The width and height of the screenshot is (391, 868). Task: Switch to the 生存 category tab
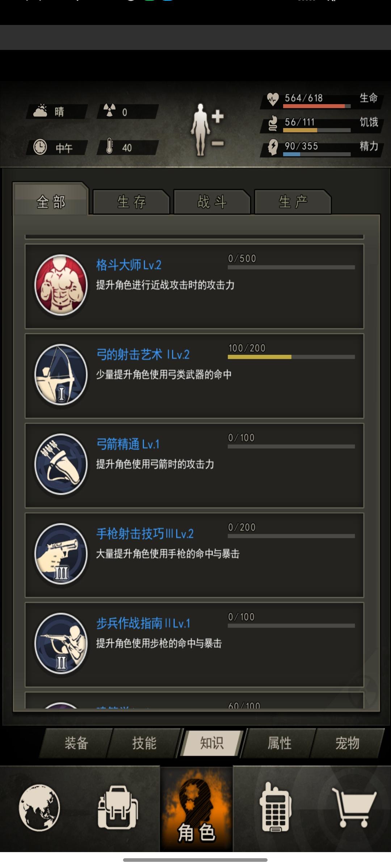point(131,202)
